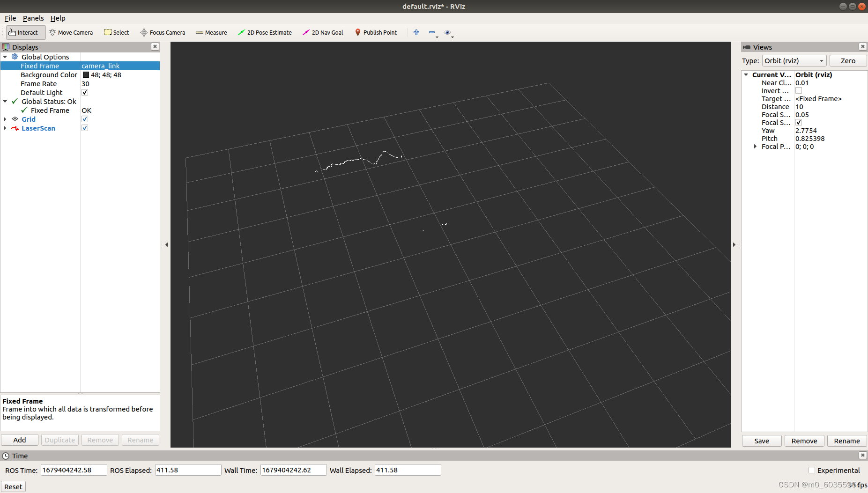Image resolution: width=868 pixels, height=493 pixels.
Task: Click Remove in the Views panel
Action: [x=804, y=441]
